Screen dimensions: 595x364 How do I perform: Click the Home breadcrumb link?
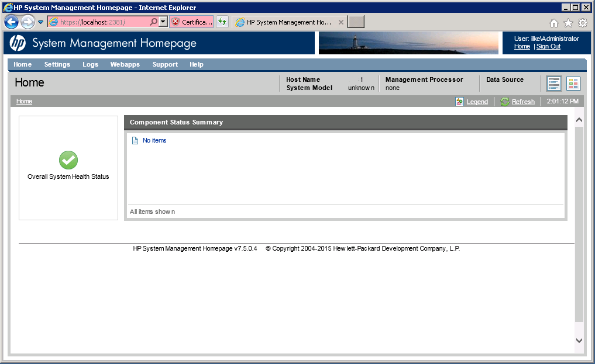click(25, 101)
